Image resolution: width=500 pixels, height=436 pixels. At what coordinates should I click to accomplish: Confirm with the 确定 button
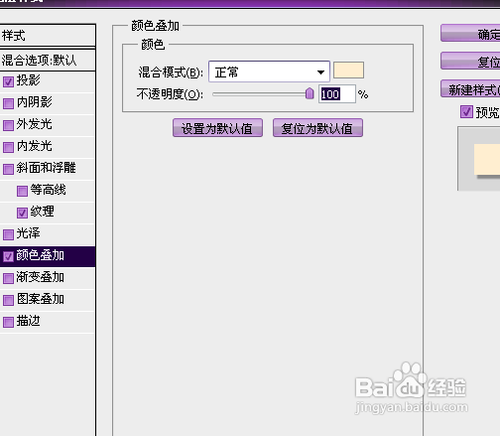[470, 33]
